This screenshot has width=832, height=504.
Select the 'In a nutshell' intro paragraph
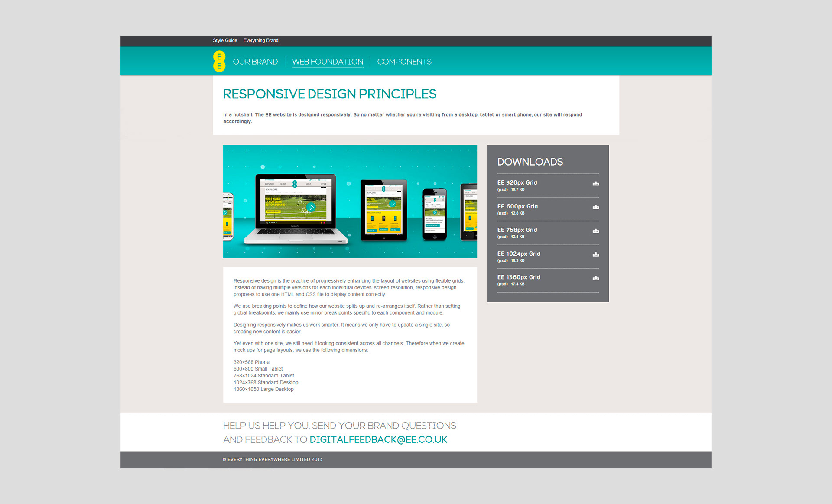coord(403,118)
